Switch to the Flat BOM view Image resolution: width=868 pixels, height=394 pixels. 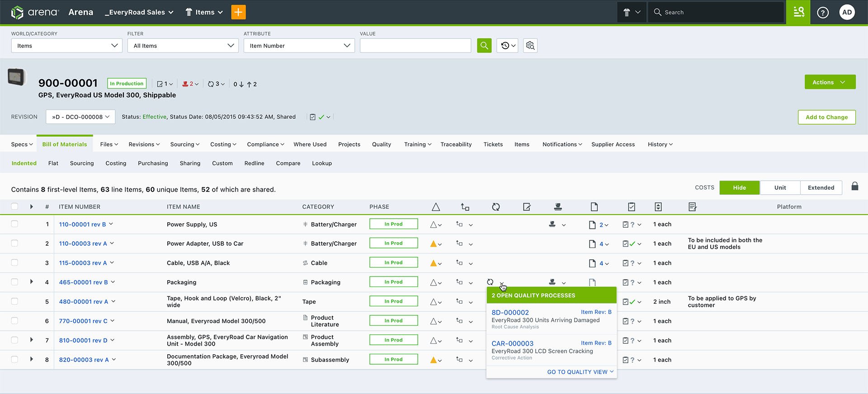[x=53, y=164]
